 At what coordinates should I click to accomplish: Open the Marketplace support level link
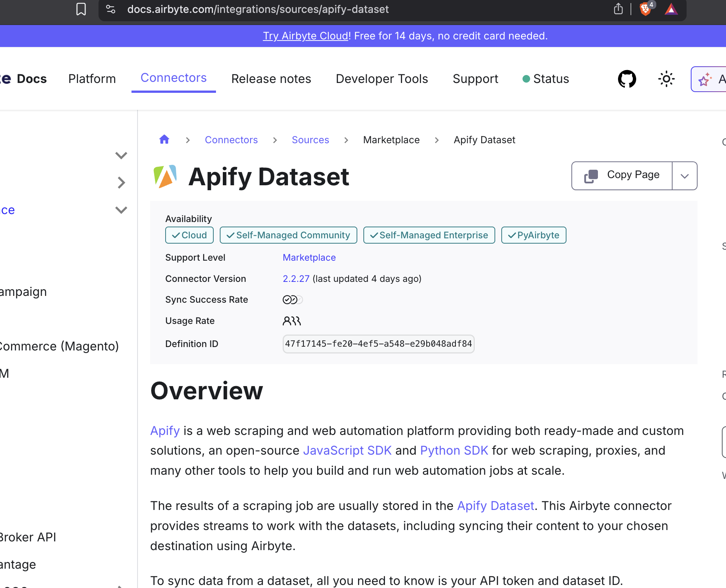pyautogui.click(x=309, y=258)
